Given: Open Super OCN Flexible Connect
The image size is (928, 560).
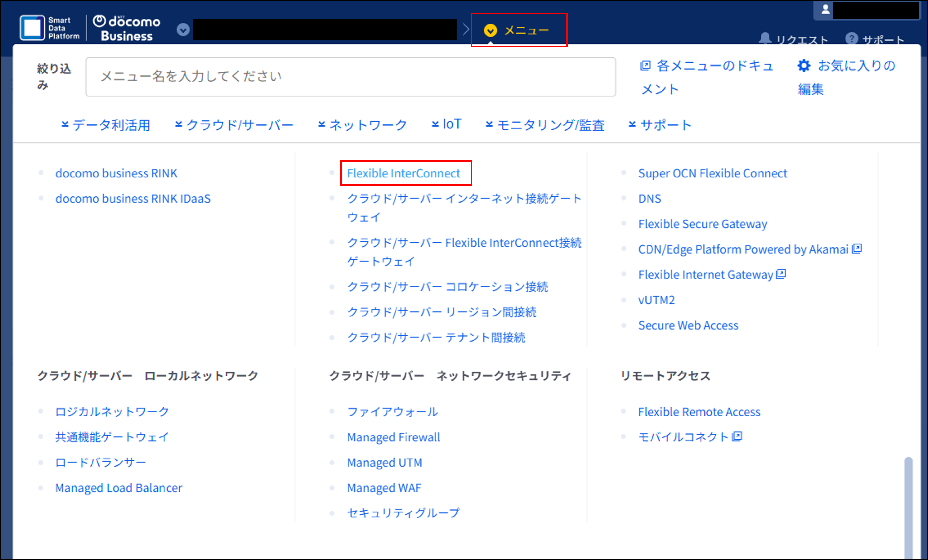Looking at the screenshot, I should click(x=713, y=173).
